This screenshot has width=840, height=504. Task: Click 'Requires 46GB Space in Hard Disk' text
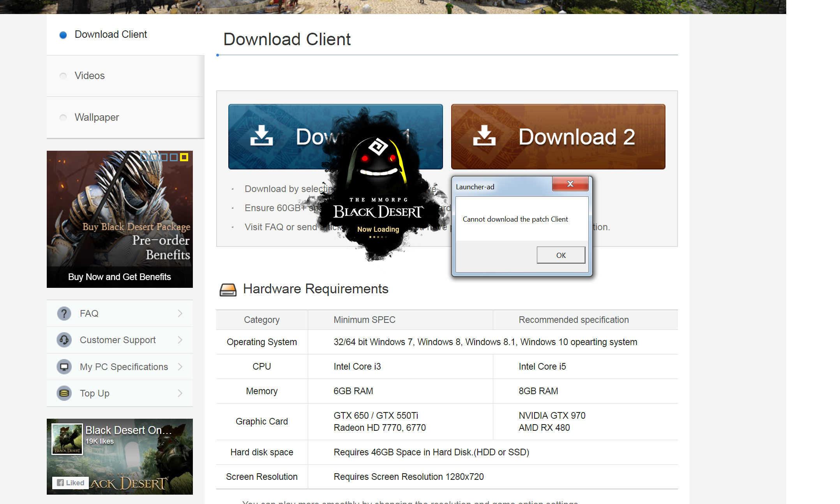tap(431, 452)
